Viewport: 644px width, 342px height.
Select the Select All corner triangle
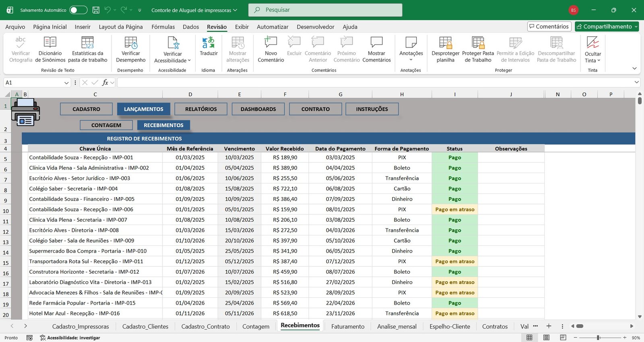click(7, 95)
